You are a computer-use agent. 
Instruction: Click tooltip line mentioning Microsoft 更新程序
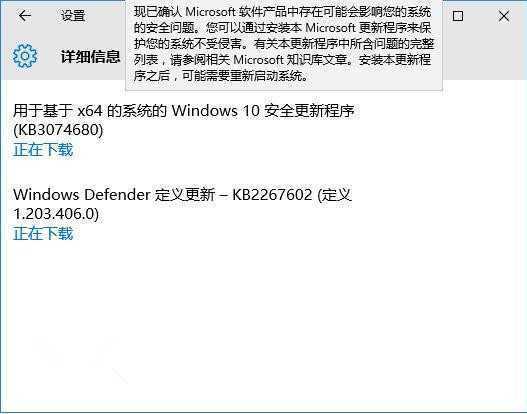[282, 28]
